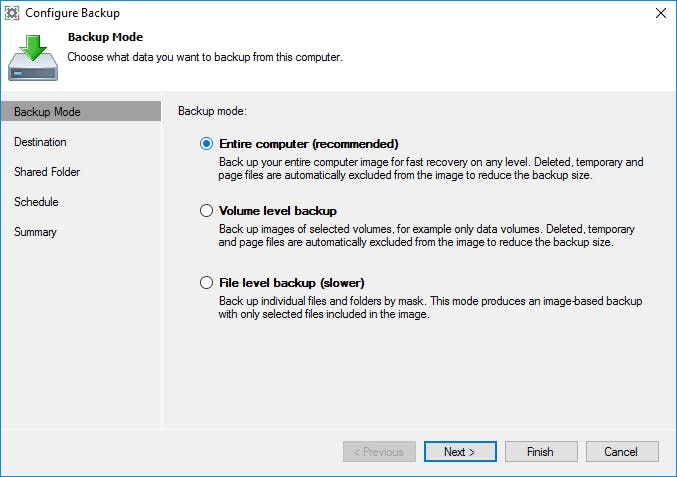Select the Entire computer radio button
The image size is (677, 477).
tap(207, 143)
